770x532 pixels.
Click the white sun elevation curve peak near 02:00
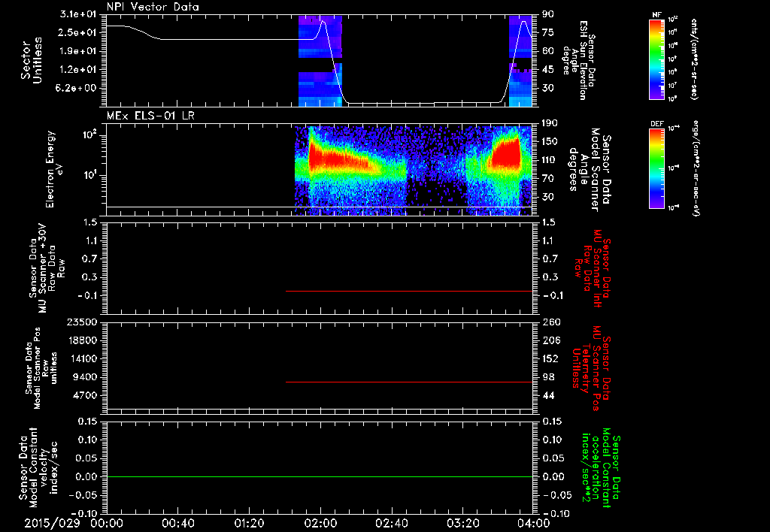point(323,22)
